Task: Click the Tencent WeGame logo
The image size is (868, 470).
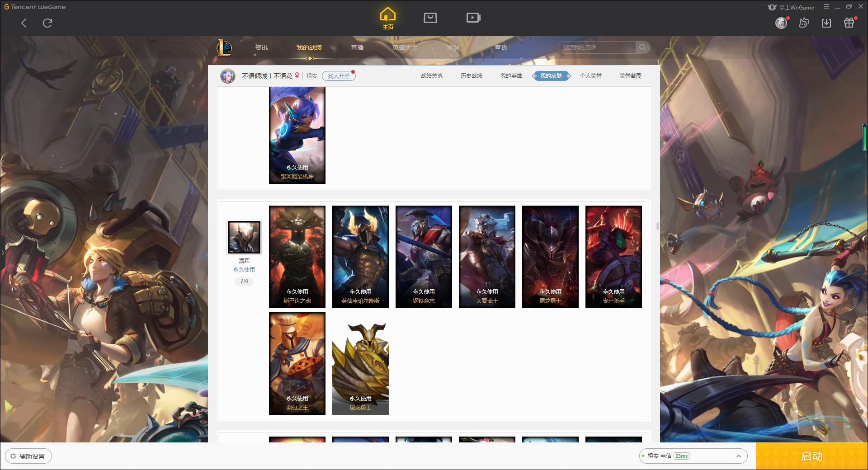Action: pyautogui.click(x=35, y=7)
